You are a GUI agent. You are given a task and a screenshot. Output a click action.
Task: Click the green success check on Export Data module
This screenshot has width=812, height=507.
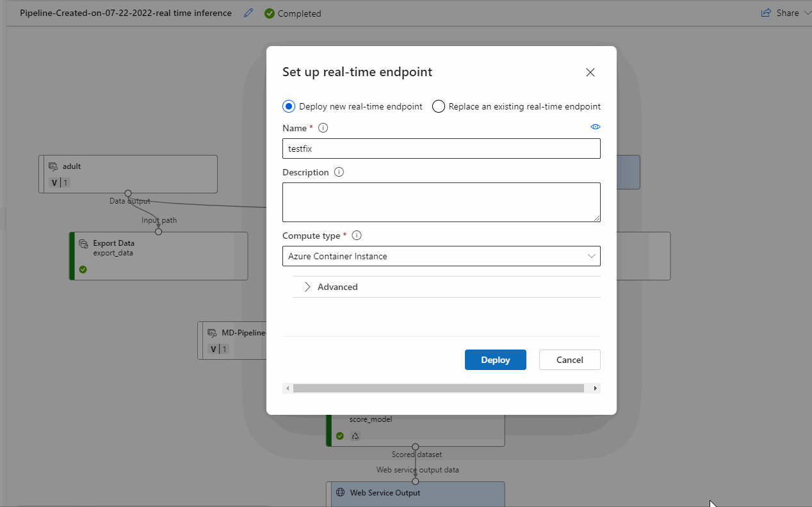[83, 270]
